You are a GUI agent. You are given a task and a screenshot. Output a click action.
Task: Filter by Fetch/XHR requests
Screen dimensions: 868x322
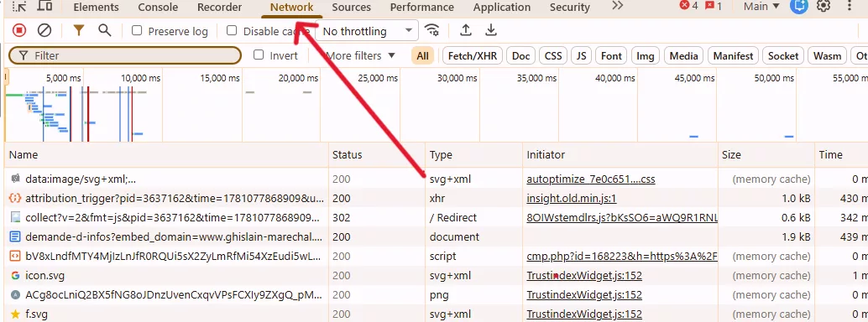(473, 55)
